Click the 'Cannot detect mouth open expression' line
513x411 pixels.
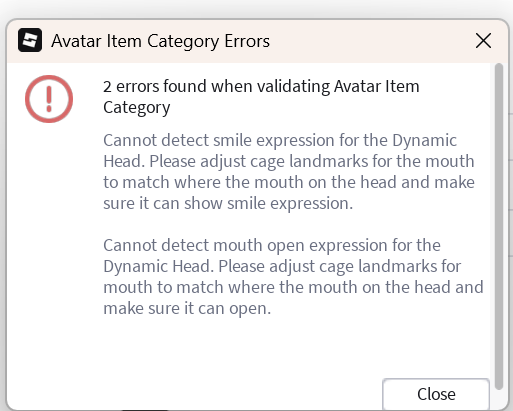click(272, 245)
